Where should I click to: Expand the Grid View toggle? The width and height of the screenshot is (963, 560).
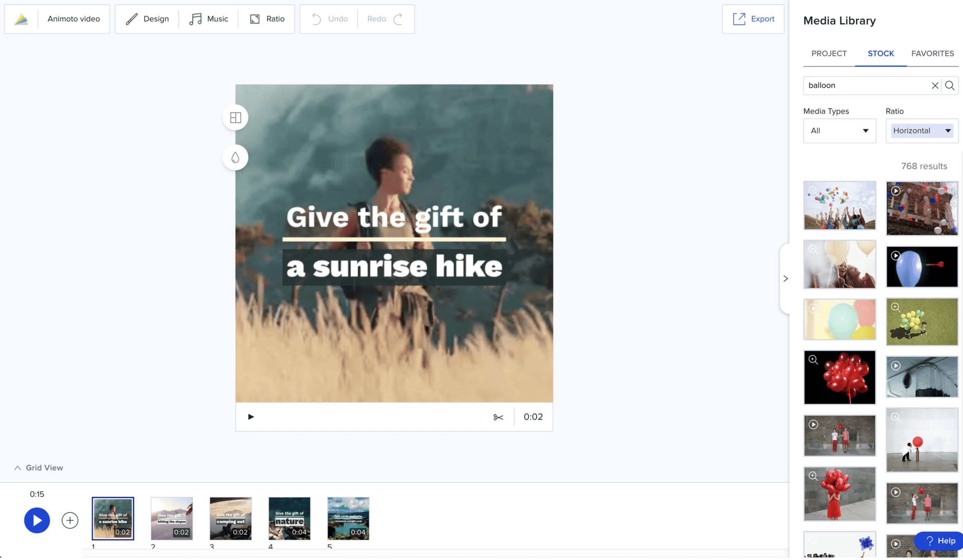pyautogui.click(x=39, y=468)
